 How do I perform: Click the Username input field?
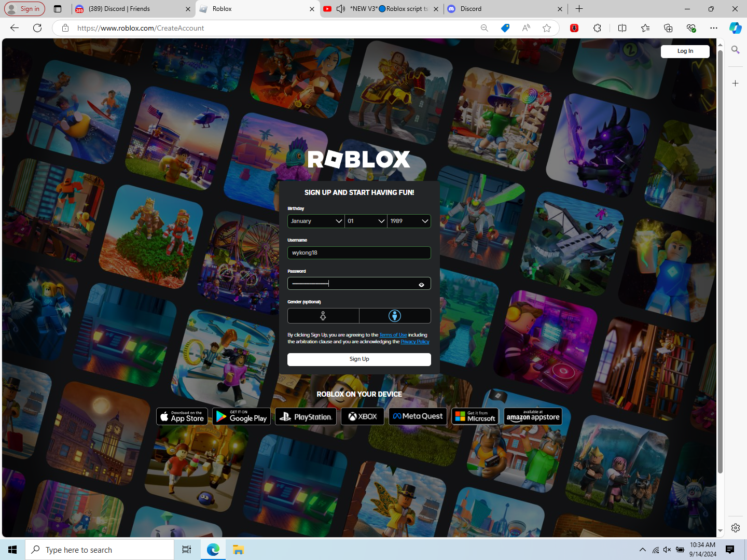pyautogui.click(x=359, y=253)
